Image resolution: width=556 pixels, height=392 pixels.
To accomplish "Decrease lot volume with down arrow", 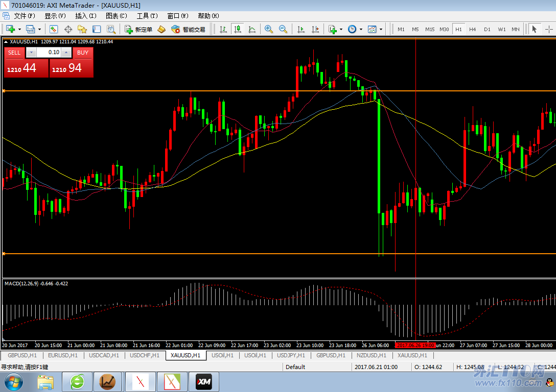I will [31, 53].
